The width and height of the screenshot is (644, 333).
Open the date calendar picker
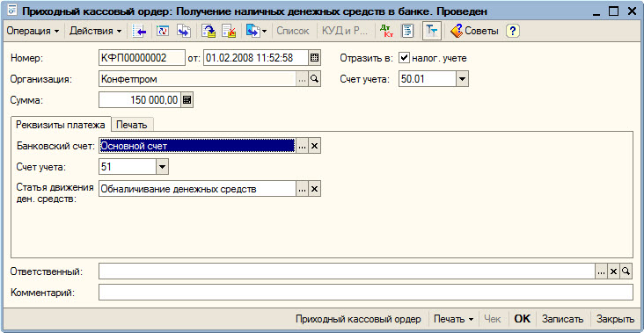coord(315,58)
